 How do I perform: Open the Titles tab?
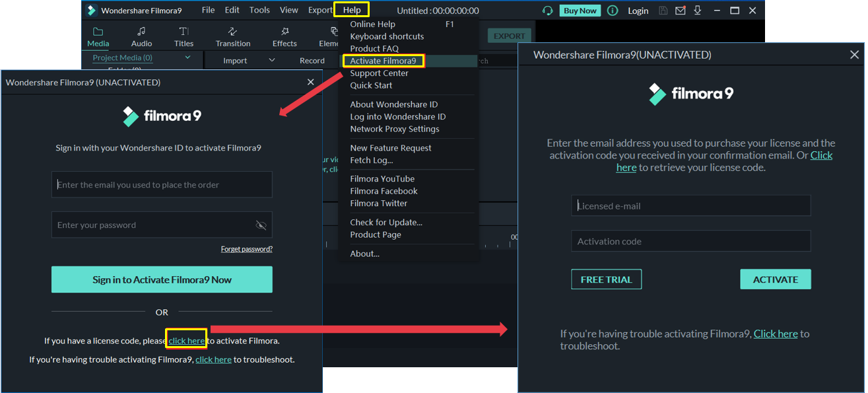[184, 37]
